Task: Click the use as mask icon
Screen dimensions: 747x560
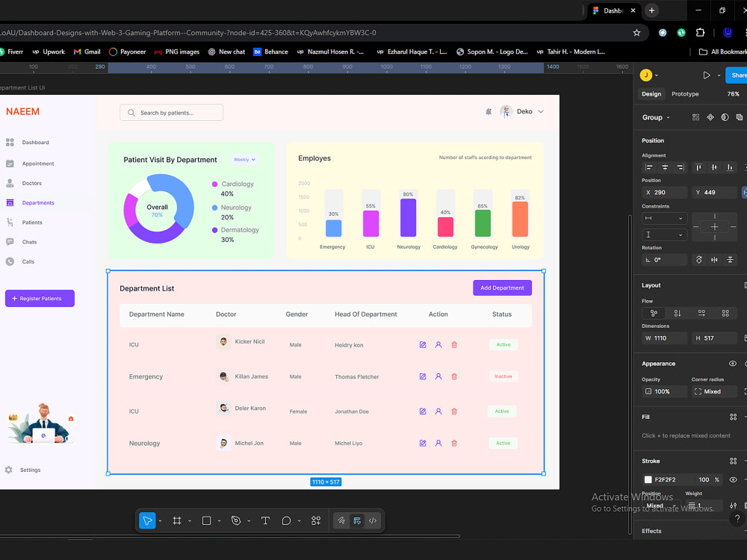Action: (x=725, y=117)
